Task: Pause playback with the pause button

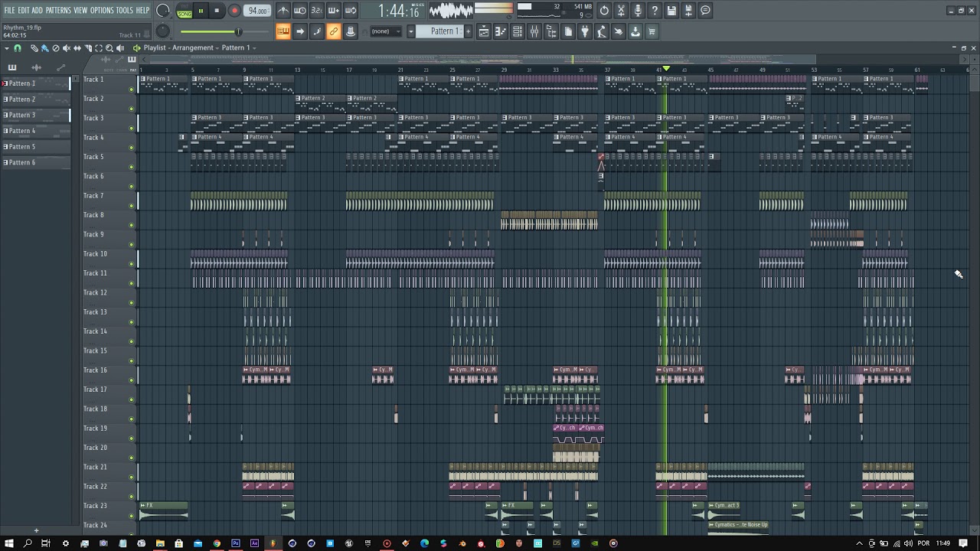Action: tap(201, 11)
